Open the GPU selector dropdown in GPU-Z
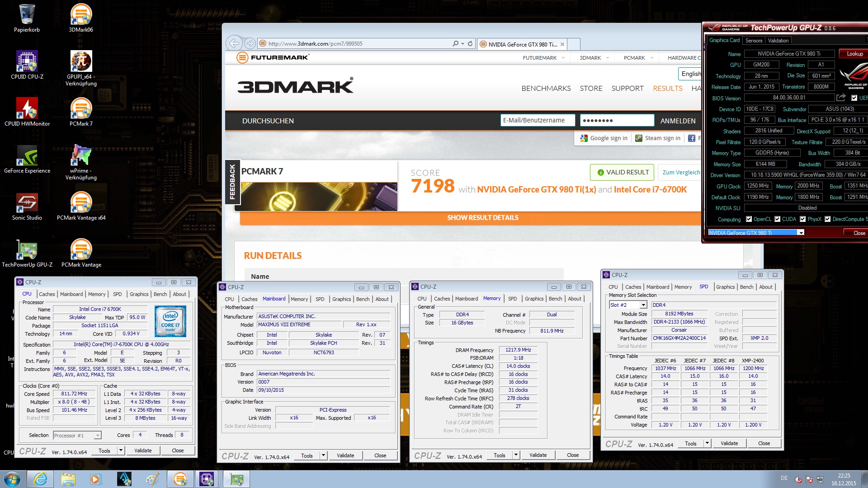The width and height of the screenshot is (868, 488). click(801, 233)
